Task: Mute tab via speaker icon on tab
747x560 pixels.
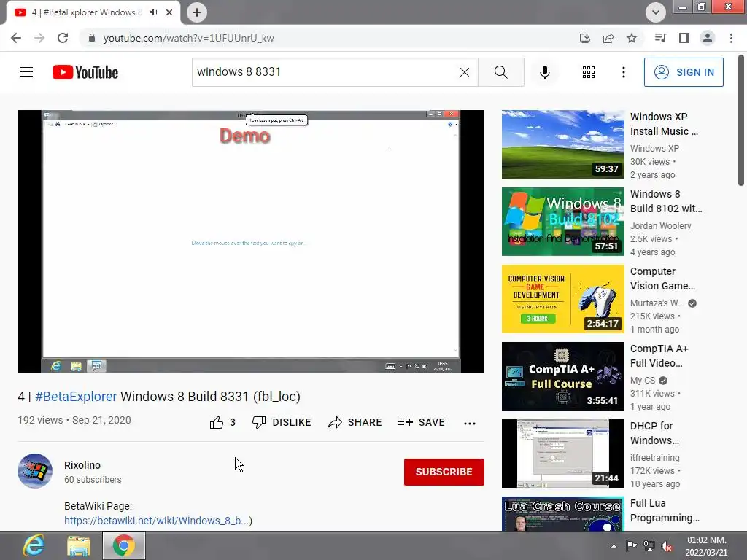Action: (153, 12)
